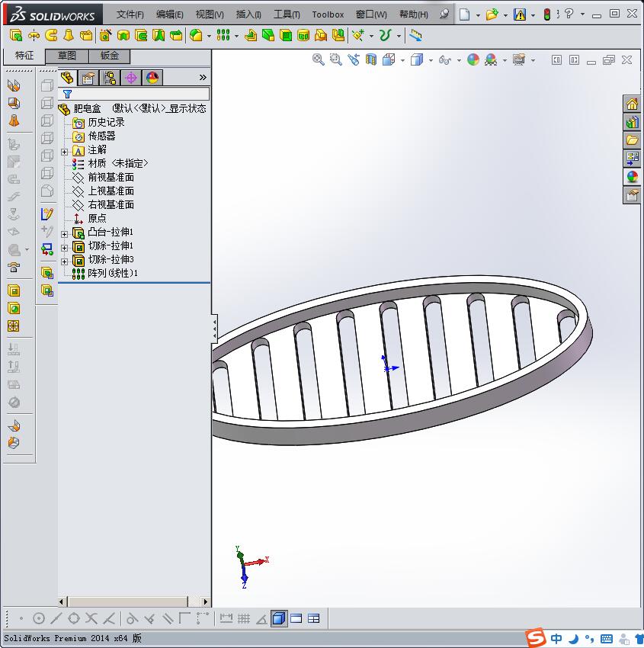Open the View Settings dropdown arrow
Image resolution: width=644 pixels, height=648 pixels.
[x=533, y=60]
